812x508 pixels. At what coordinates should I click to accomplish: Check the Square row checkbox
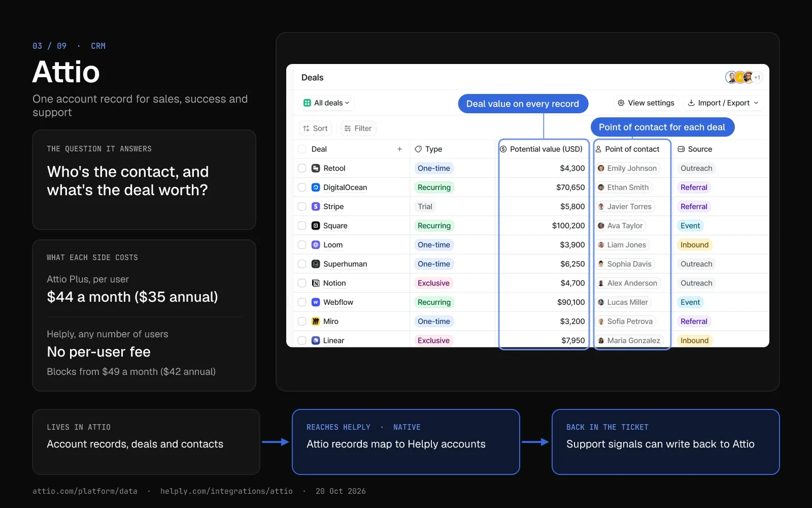pos(302,226)
